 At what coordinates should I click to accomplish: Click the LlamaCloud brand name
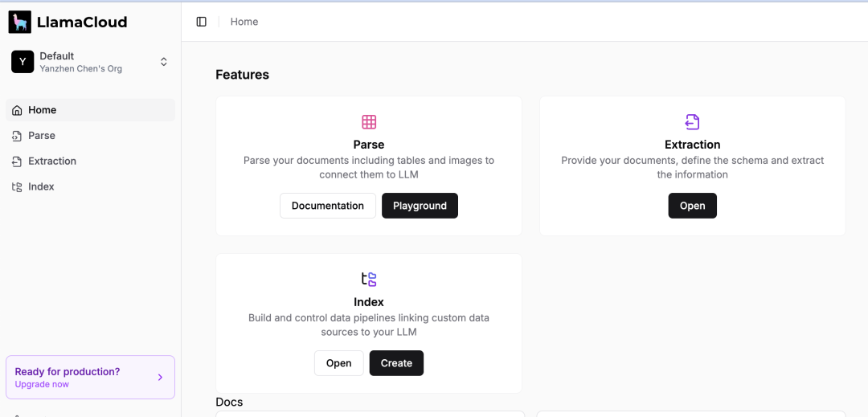82,22
